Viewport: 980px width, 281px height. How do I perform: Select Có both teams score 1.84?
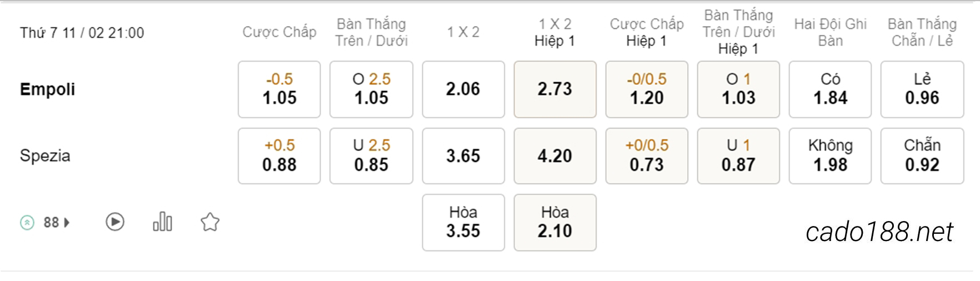pos(830,89)
